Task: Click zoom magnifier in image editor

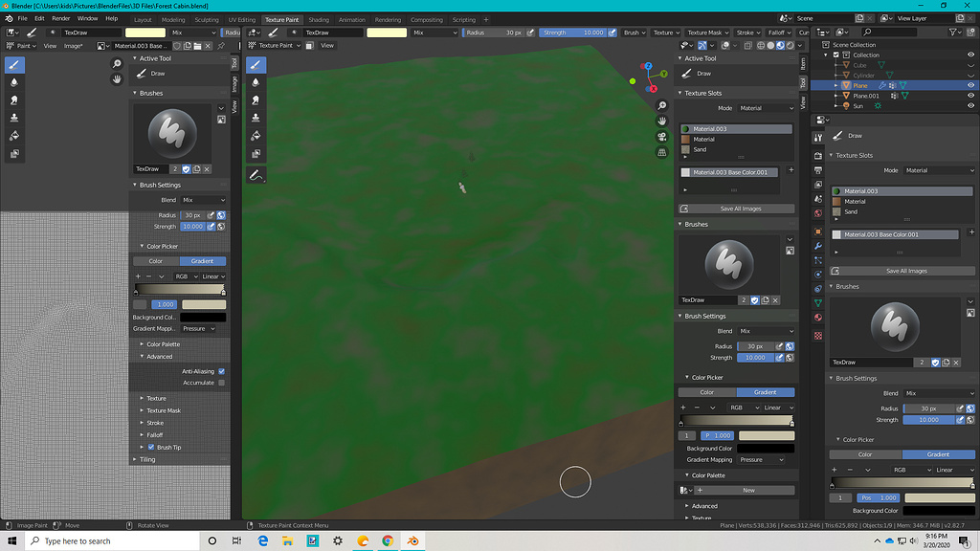Action: pos(116,64)
